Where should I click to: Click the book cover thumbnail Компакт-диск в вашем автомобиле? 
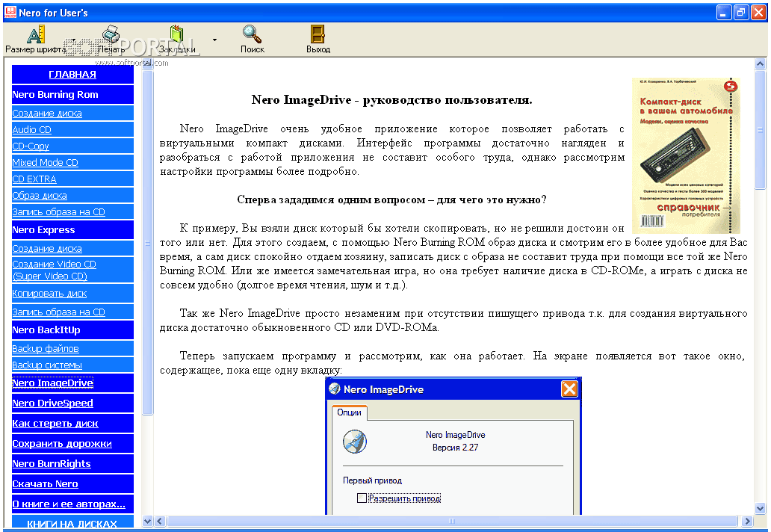tap(685, 155)
